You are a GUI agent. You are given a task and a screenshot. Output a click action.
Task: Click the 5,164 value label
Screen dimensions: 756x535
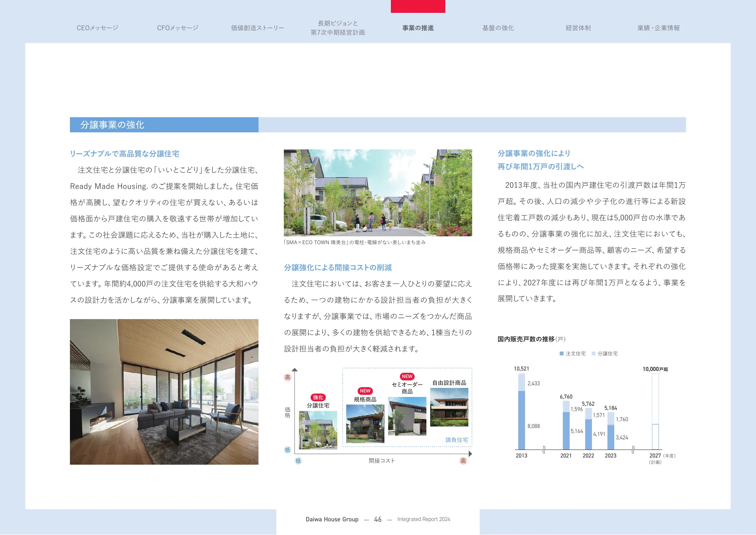click(577, 431)
